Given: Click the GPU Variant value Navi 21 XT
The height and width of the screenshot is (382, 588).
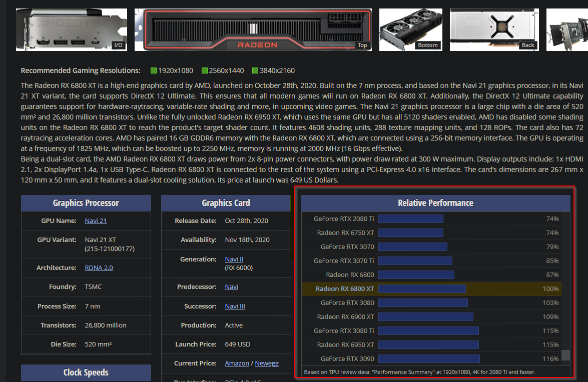Looking at the screenshot, I should [x=100, y=239].
